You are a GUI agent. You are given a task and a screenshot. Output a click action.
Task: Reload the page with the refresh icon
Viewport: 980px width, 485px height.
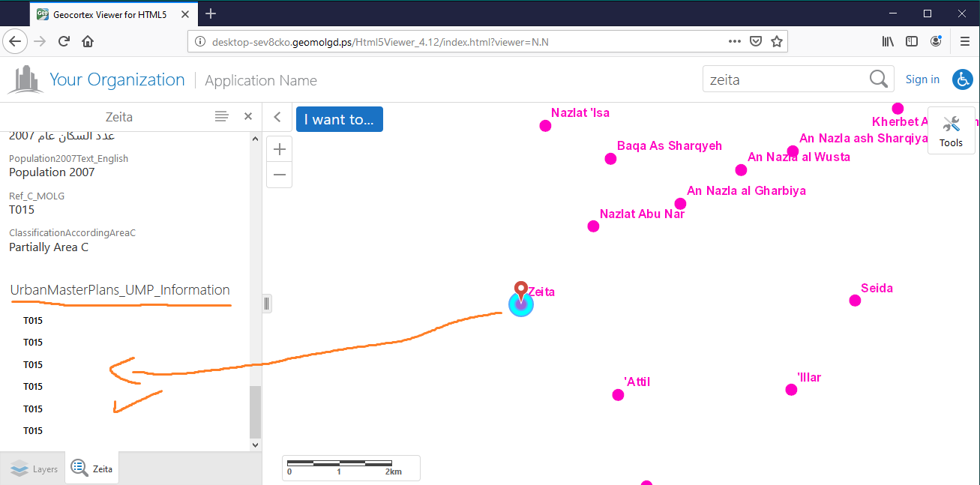(x=64, y=41)
